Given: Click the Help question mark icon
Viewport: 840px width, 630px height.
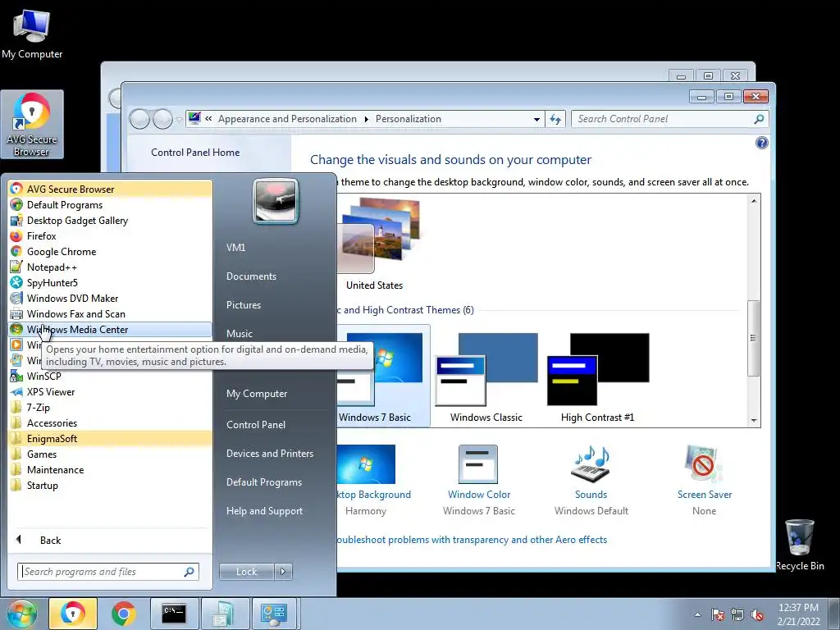Looking at the screenshot, I should coord(761,143).
